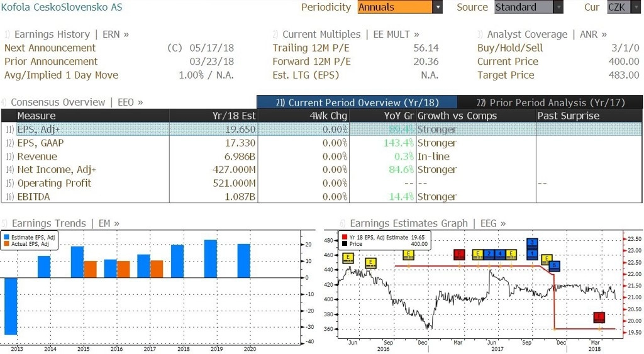
Task: Click yellow E marker left of blue 2
Action: coord(478,255)
